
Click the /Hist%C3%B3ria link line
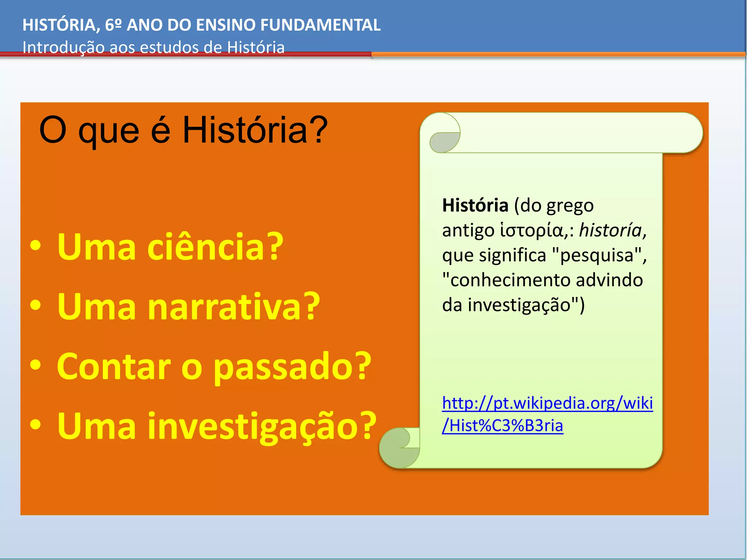click(x=503, y=426)
